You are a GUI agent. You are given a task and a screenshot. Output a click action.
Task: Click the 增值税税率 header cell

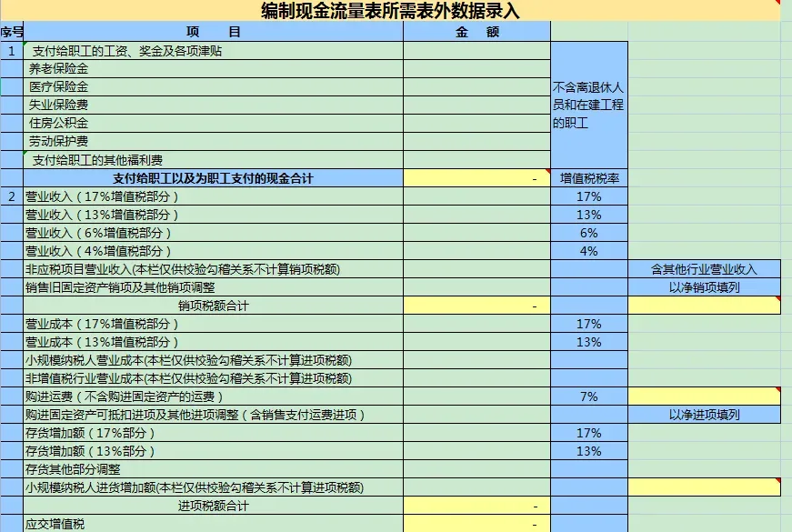click(589, 178)
